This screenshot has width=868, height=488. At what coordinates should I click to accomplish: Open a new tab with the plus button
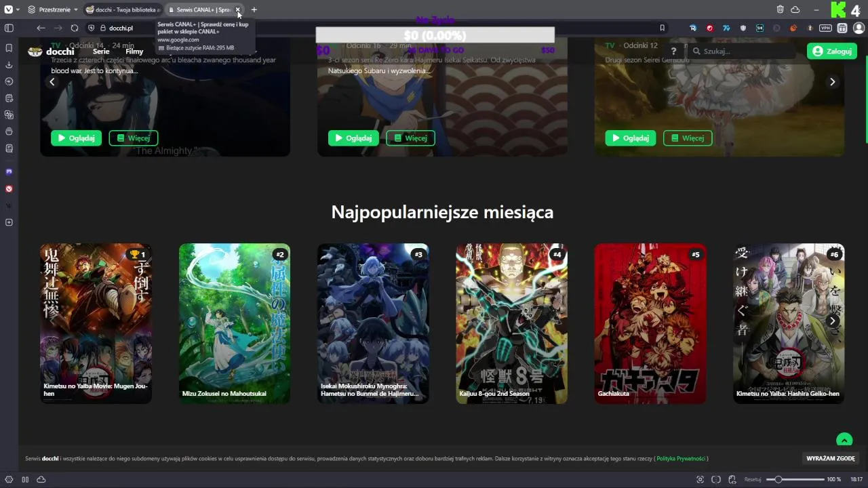pyautogui.click(x=254, y=9)
